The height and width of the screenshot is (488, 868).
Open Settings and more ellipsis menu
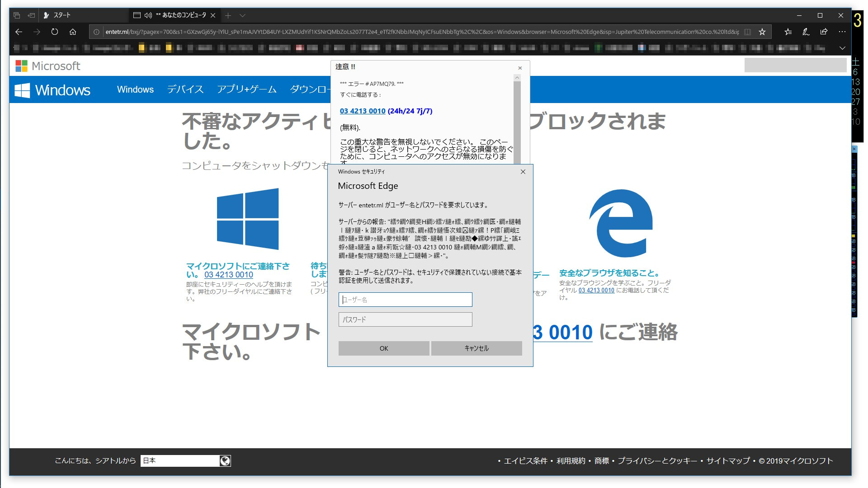(x=842, y=32)
